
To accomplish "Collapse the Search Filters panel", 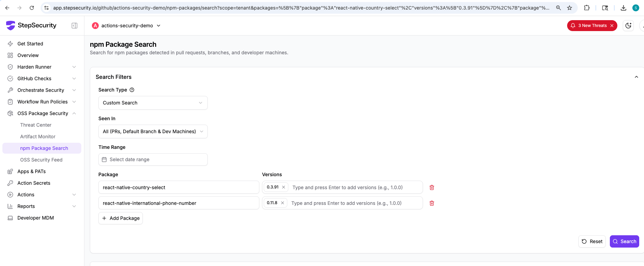I will [636, 77].
